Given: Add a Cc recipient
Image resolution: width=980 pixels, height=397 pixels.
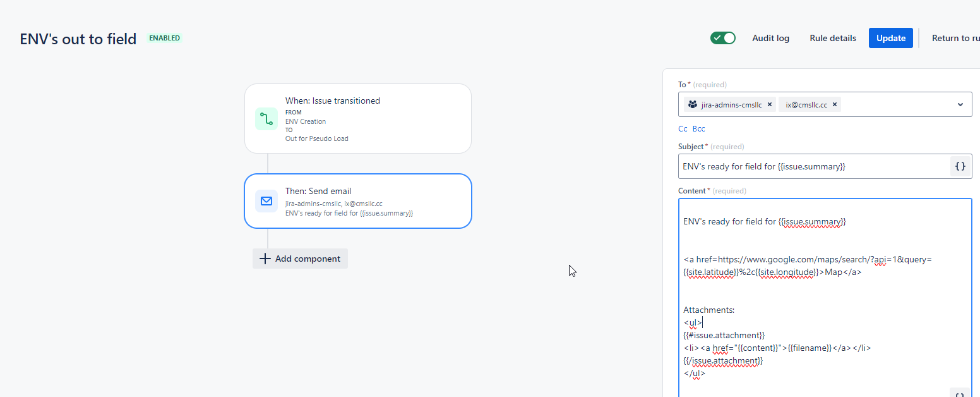Looking at the screenshot, I should point(683,129).
